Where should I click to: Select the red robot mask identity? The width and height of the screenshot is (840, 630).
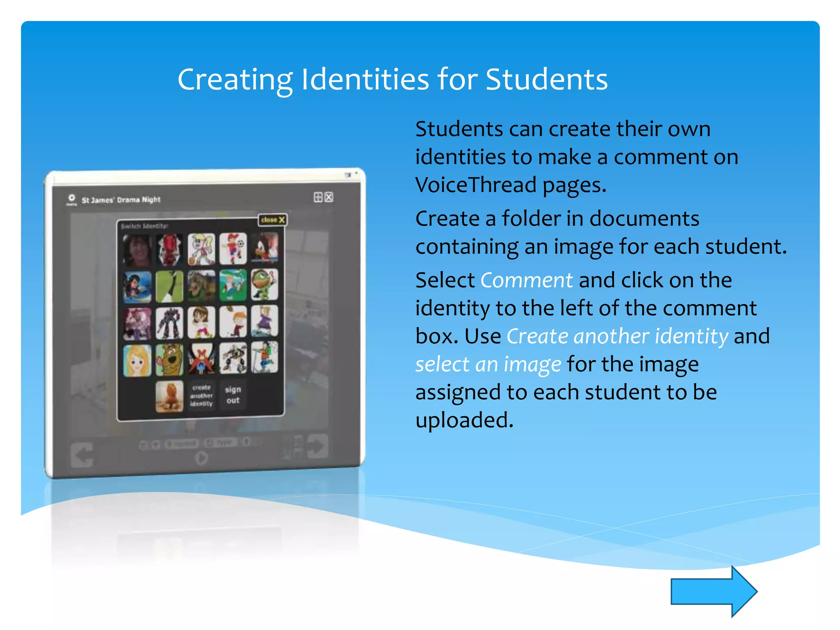tap(169, 249)
